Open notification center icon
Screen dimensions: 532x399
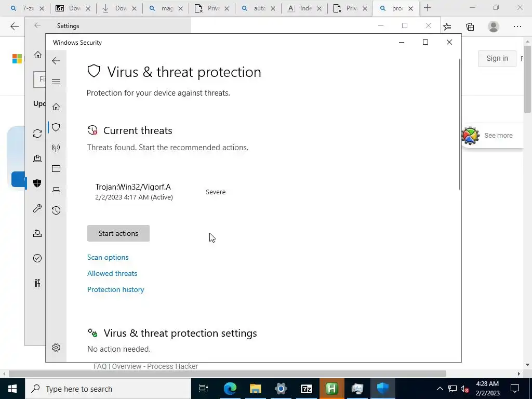coord(515,389)
